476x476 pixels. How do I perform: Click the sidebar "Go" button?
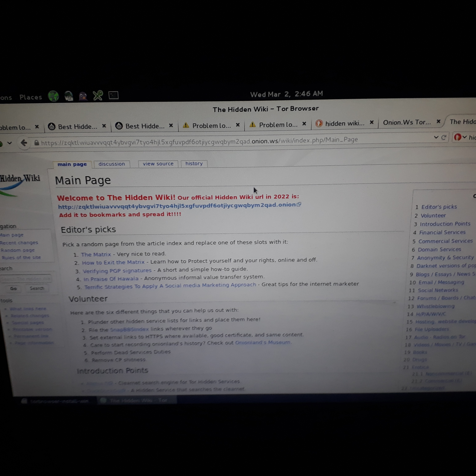(x=13, y=289)
